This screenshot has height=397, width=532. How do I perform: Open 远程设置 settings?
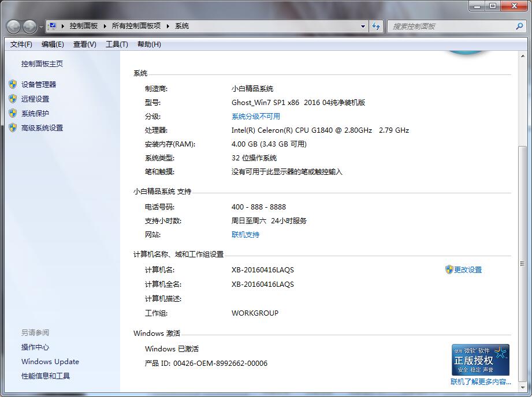click(33, 99)
